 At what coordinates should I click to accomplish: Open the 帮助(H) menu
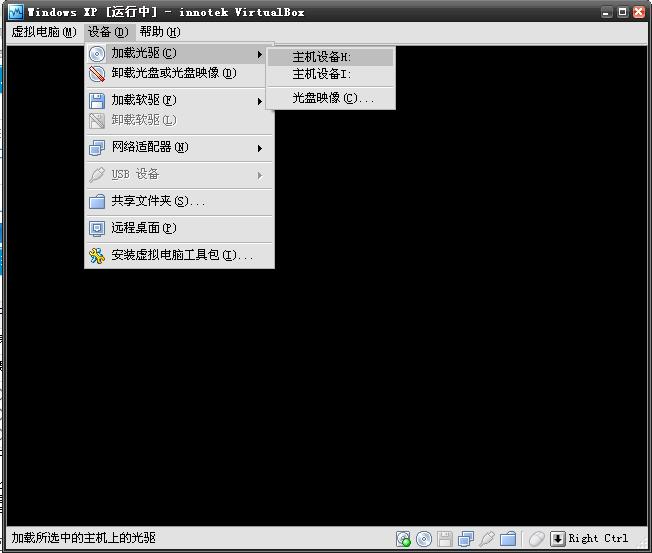(x=160, y=32)
